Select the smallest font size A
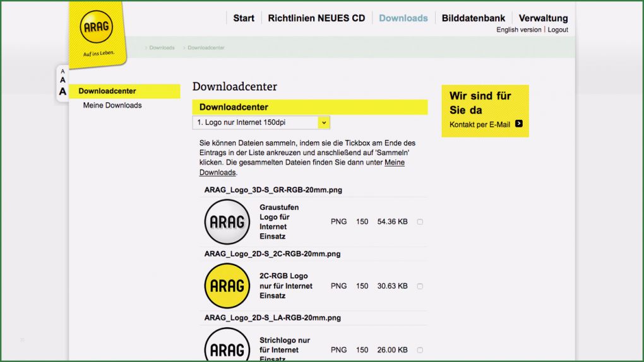 [63, 71]
